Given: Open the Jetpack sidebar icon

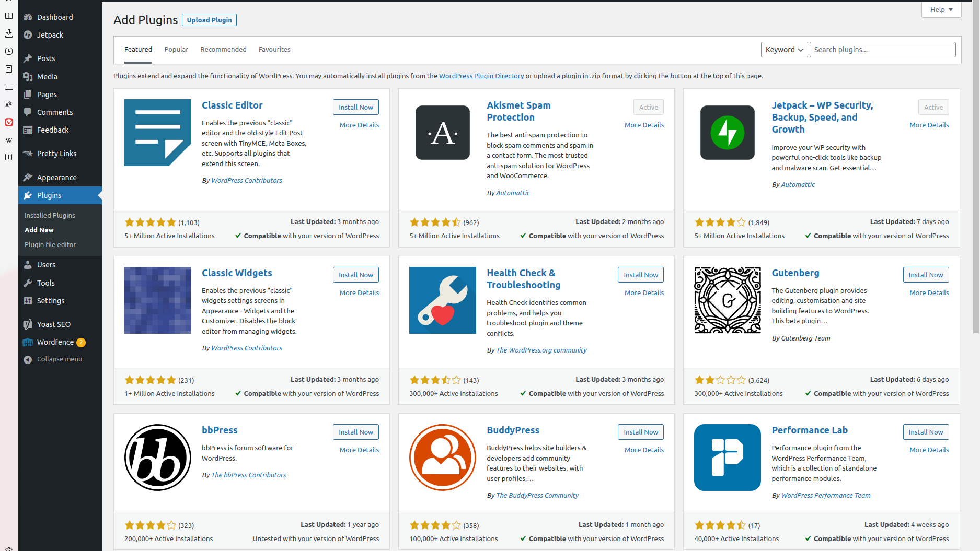Looking at the screenshot, I should [x=28, y=35].
